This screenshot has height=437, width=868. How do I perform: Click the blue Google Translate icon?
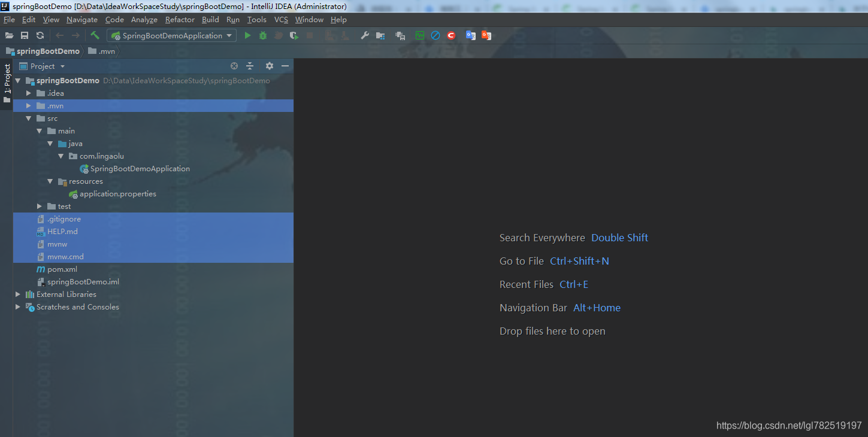point(471,35)
